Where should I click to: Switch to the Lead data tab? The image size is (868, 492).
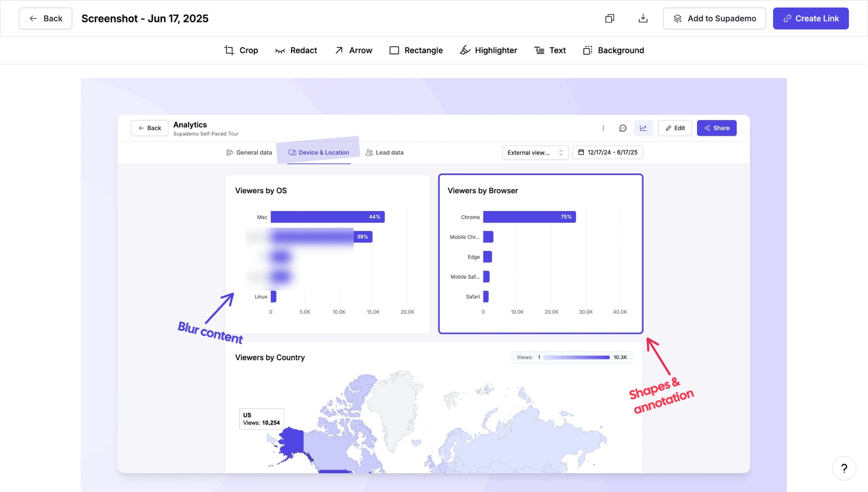coord(384,153)
